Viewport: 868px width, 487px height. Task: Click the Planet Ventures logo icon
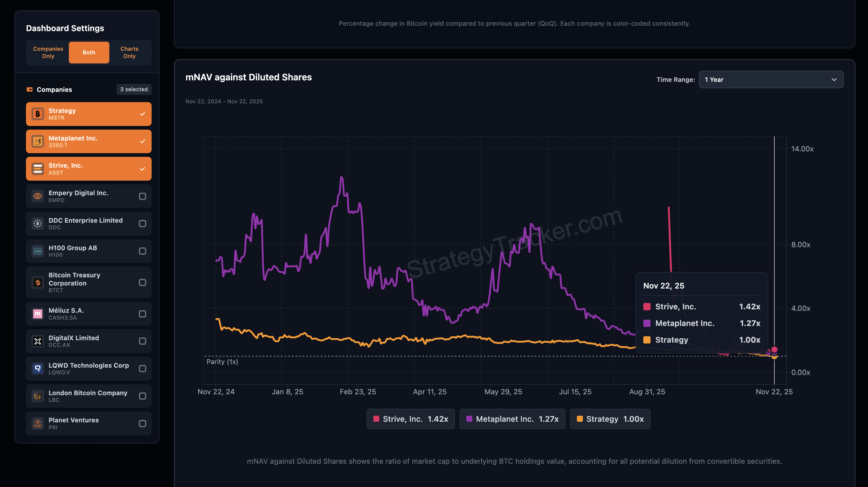click(38, 423)
